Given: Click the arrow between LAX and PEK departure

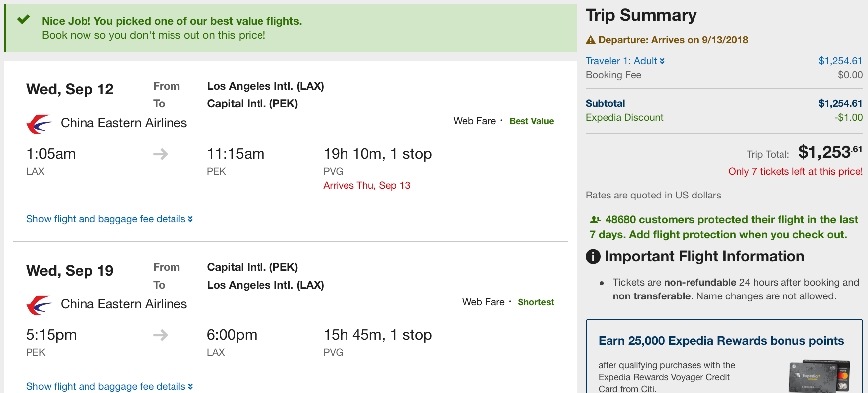Looking at the screenshot, I should click(x=160, y=154).
